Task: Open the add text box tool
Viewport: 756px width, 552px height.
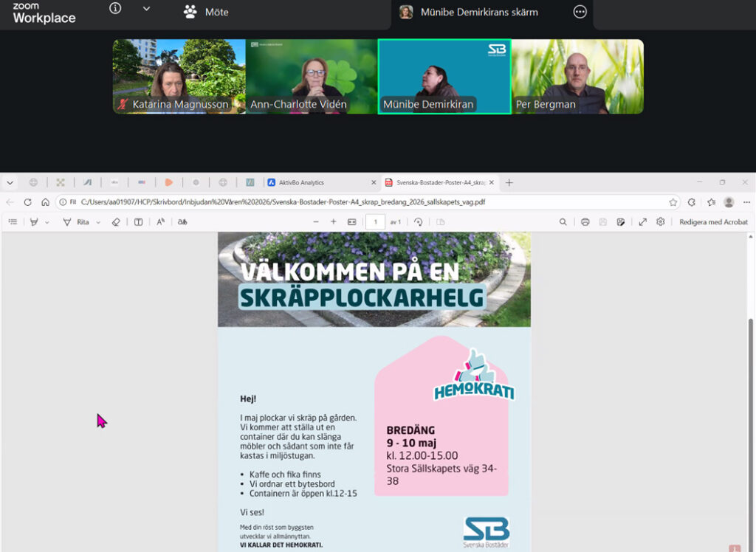Action: (139, 221)
